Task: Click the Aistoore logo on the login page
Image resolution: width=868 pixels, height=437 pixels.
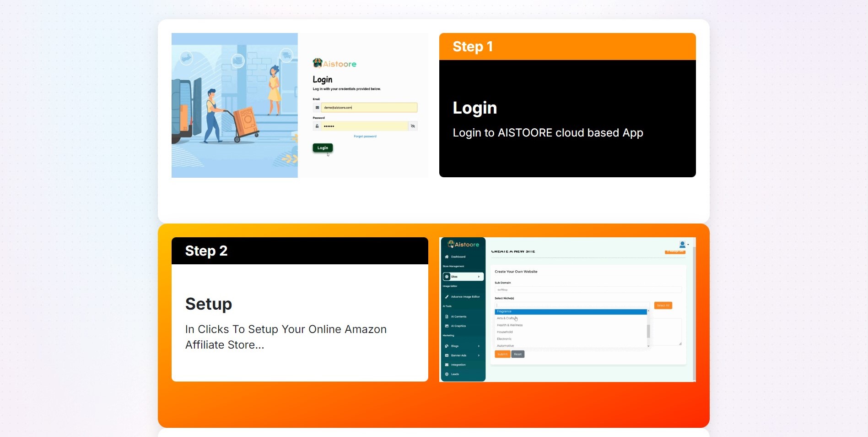Action: 334,63
